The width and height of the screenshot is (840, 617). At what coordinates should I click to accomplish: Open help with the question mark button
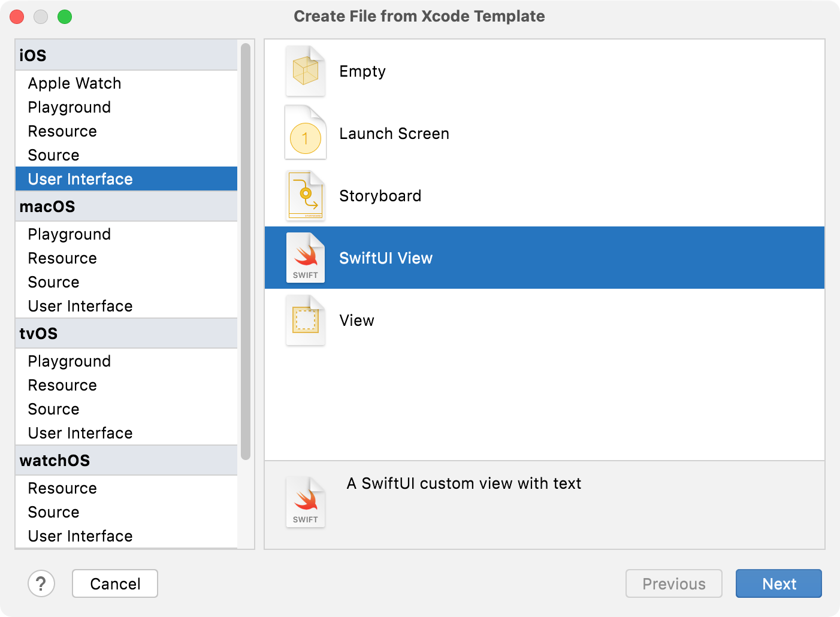(41, 583)
